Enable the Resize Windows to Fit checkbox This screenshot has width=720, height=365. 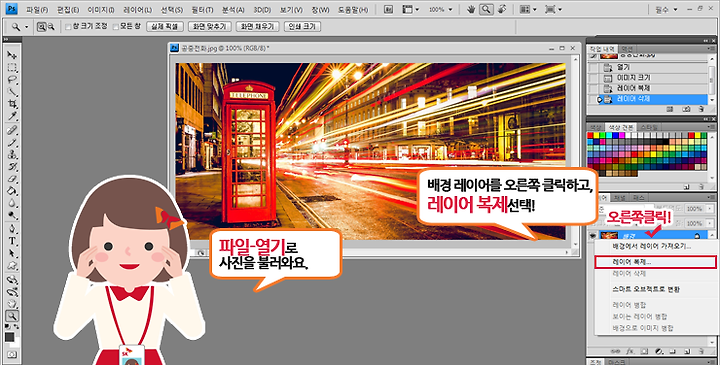(68, 27)
